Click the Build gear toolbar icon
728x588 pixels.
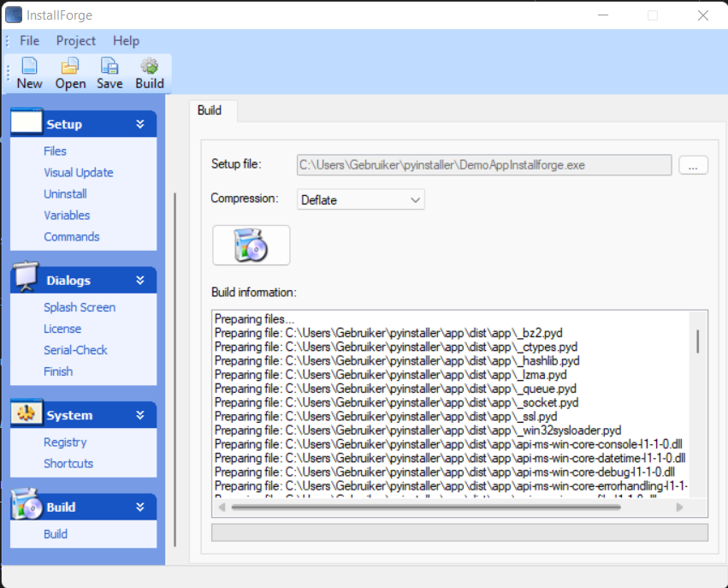(x=150, y=66)
